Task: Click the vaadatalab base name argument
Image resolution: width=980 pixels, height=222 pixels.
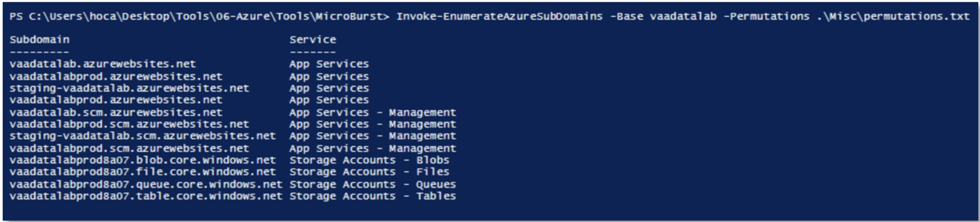Action: (683, 16)
